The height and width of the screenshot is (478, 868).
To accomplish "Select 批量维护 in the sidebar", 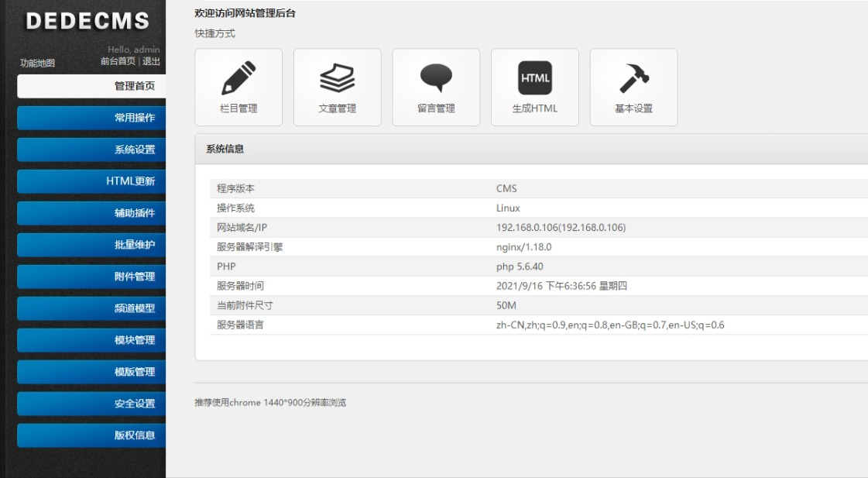I will [90, 245].
